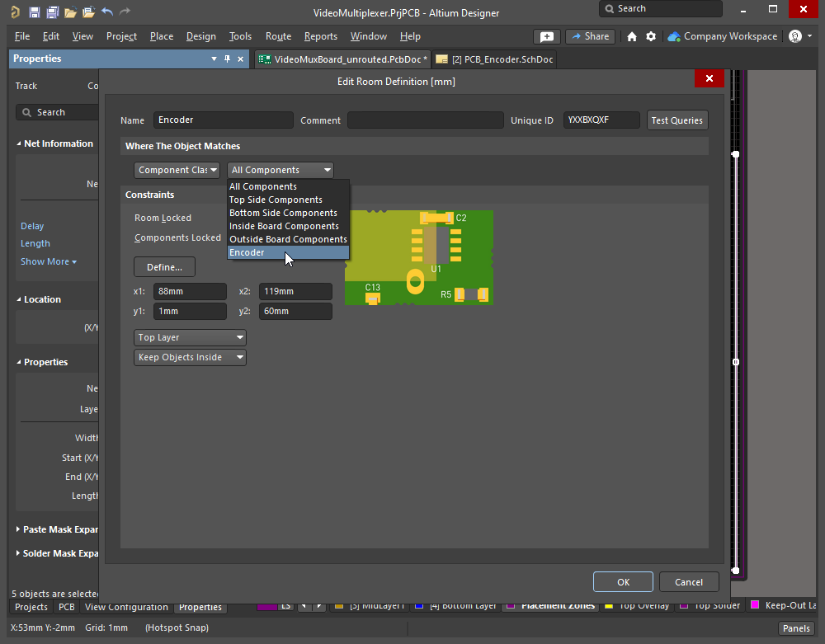The width and height of the screenshot is (825, 644).
Task: Open a document with the folder icon
Action: (x=70, y=12)
